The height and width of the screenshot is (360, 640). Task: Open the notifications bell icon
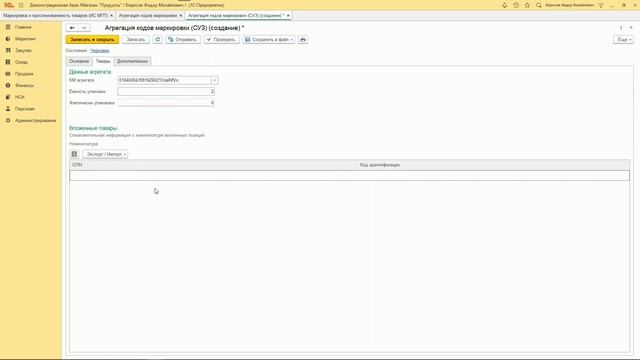[504, 5]
